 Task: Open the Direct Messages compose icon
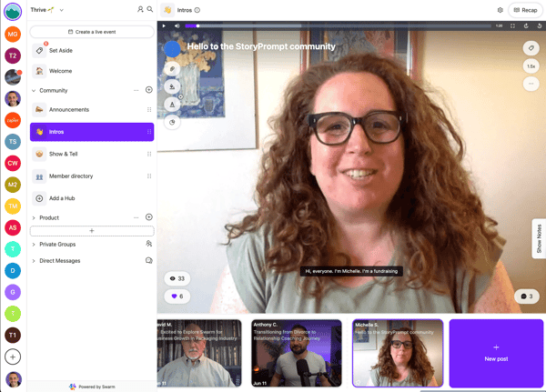[x=148, y=260]
